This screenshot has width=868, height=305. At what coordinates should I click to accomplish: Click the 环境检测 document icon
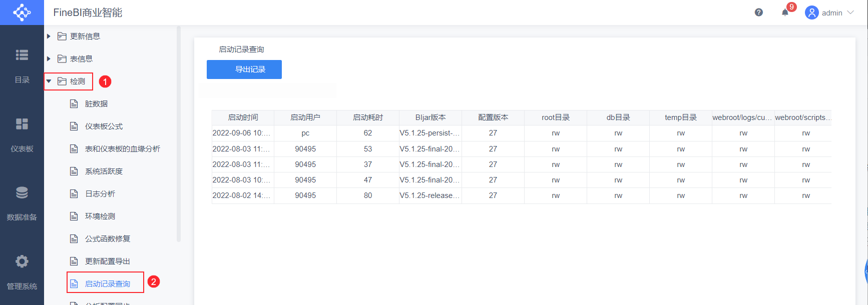coord(74,216)
